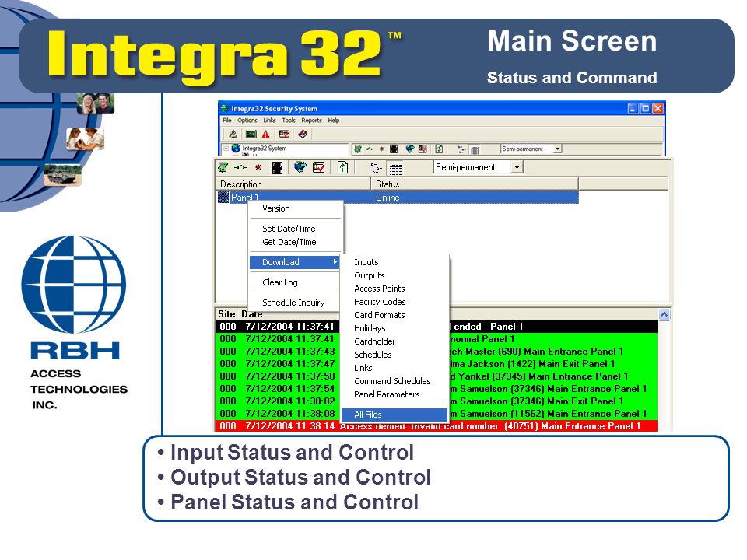Image resolution: width=747 pixels, height=560 pixels.
Task: Click globe icon in small window toolbar
Action: 410,149
